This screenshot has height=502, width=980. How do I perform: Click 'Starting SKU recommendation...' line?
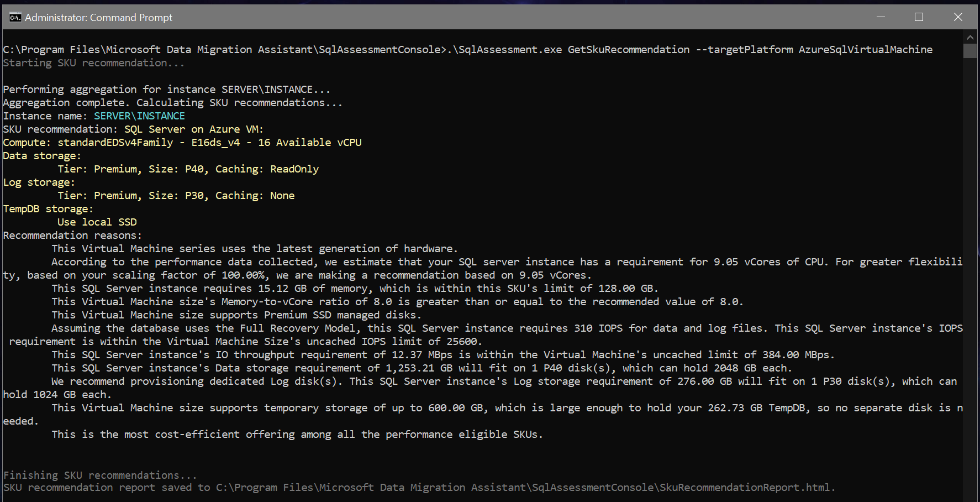94,63
